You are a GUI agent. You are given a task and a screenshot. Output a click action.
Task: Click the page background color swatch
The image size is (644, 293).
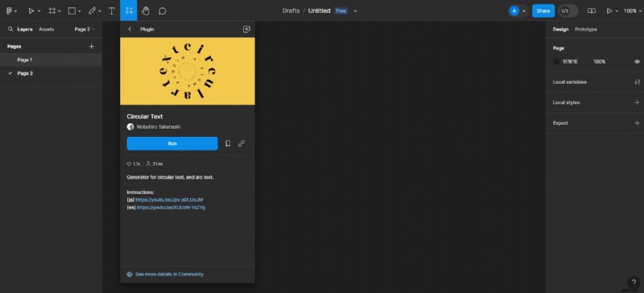556,62
